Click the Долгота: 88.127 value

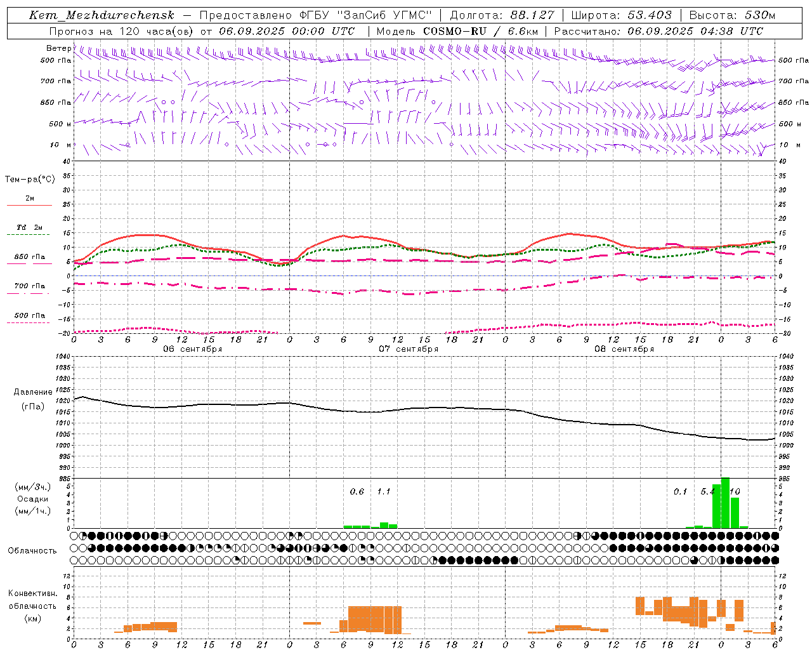coord(502,15)
